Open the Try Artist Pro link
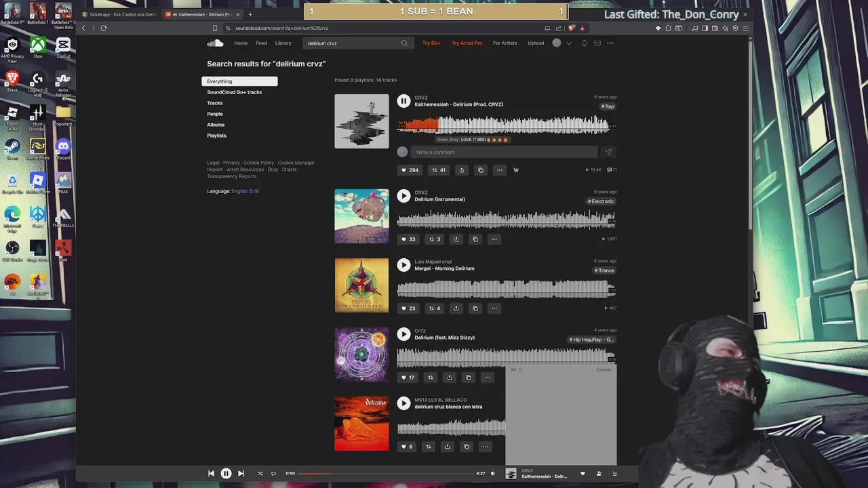This screenshot has width=868, height=488. [467, 43]
